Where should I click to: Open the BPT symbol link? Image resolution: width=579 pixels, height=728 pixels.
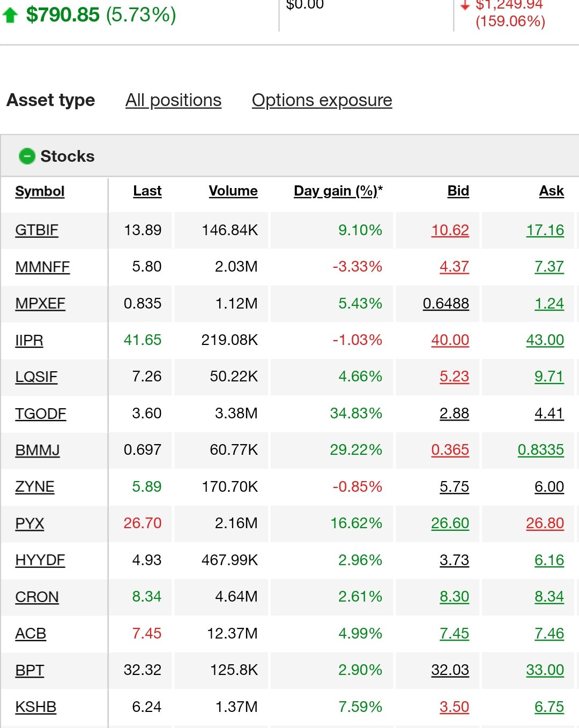click(x=29, y=670)
